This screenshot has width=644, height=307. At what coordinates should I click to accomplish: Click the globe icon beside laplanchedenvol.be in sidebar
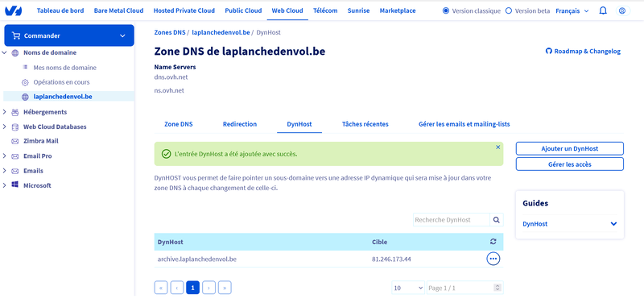pyautogui.click(x=25, y=97)
